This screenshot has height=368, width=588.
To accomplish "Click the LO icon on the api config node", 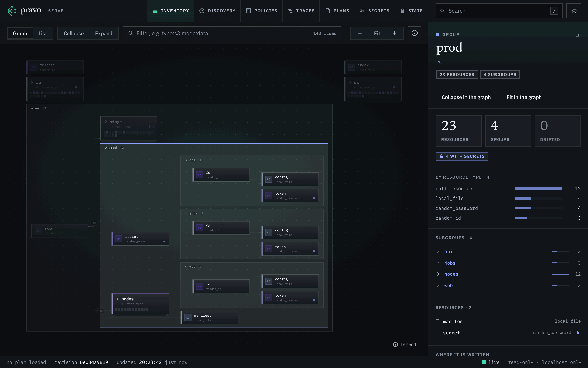I will pos(268,179).
